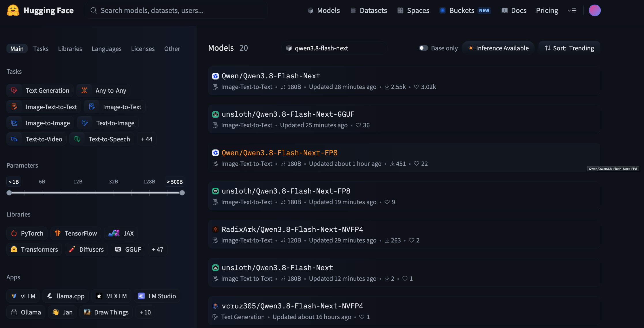
Task: Click the MLX LM apple icon
Action: click(x=99, y=296)
